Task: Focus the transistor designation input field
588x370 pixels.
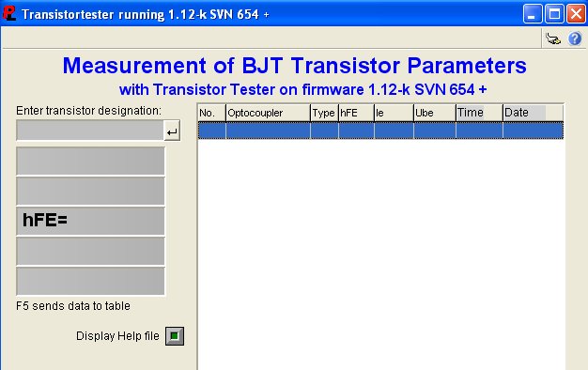Action: pyautogui.click(x=90, y=131)
